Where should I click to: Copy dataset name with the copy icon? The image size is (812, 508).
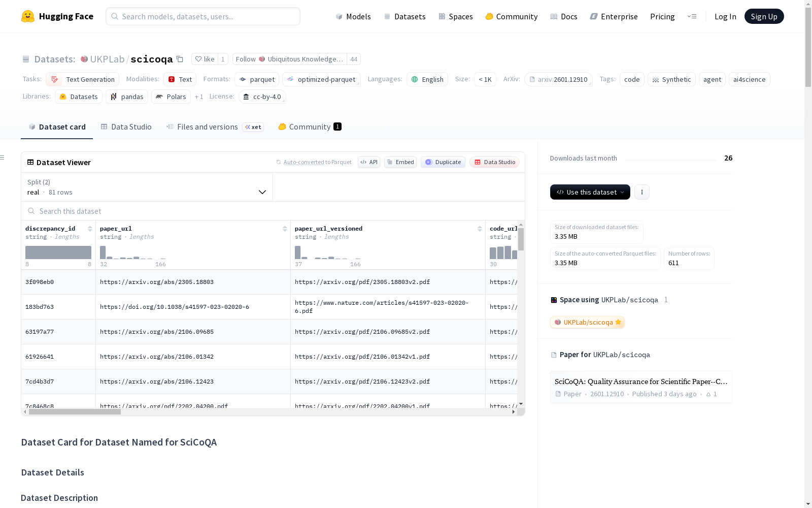point(180,59)
